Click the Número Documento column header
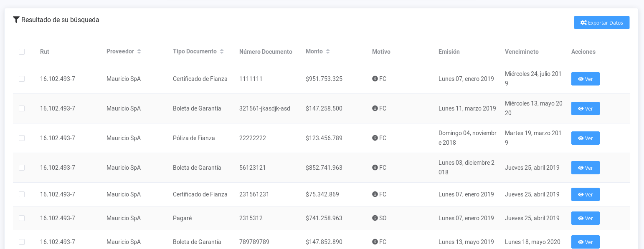The image size is (644, 249). (x=266, y=52)
